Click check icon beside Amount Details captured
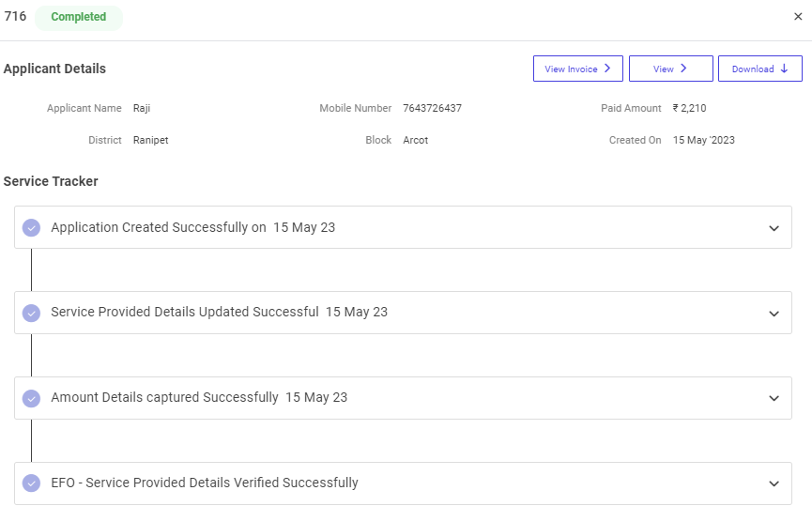The width and height of the screenshot is (812, 506). pyautogui.click(x=31, y=398)
